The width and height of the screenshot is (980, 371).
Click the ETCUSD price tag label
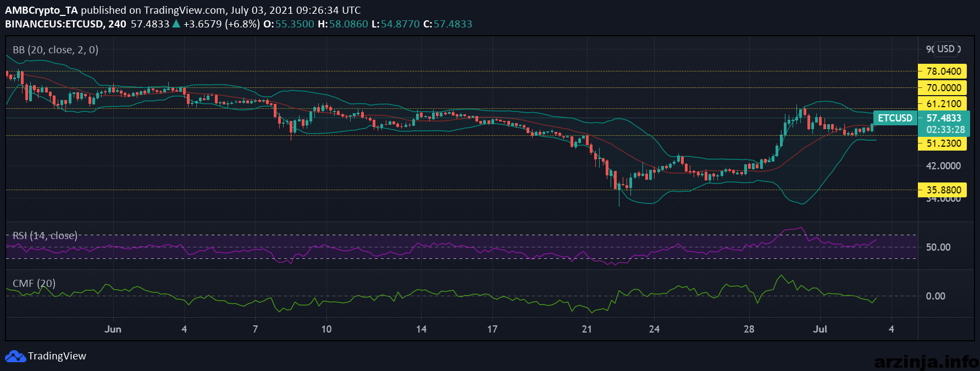coord(895,118)
